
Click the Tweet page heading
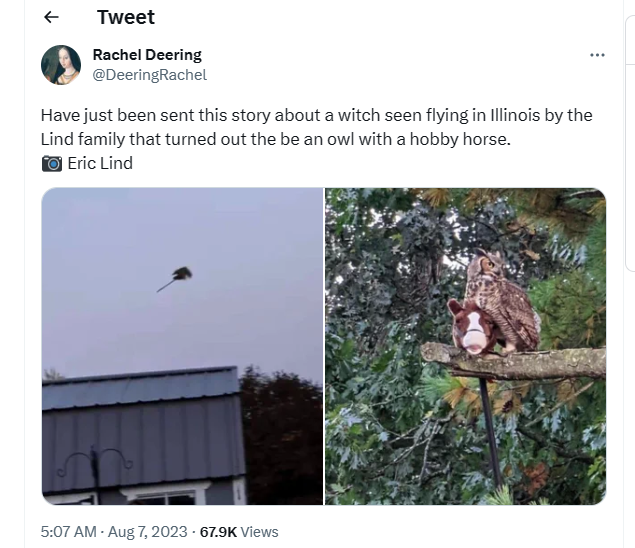[x=126, y=17]
